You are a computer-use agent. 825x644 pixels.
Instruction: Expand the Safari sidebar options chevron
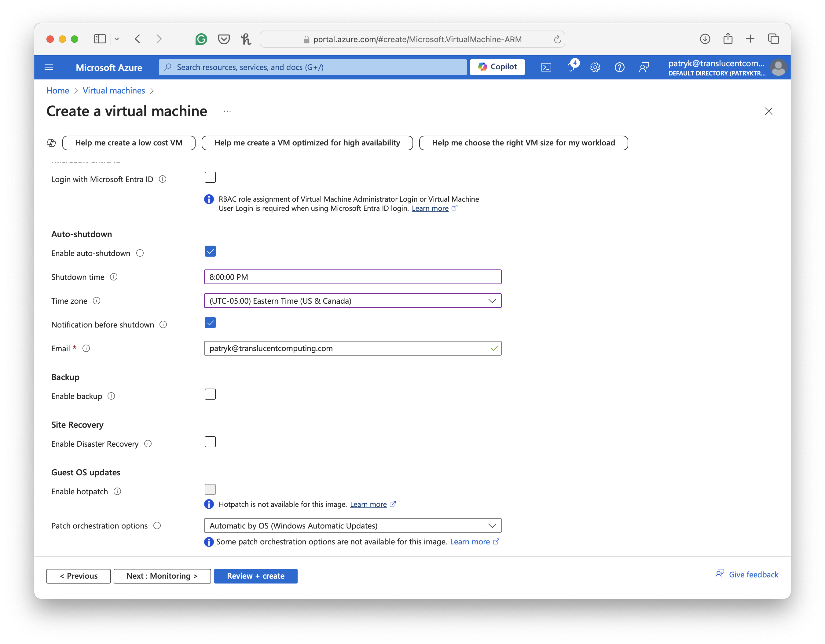click(117, 39)
